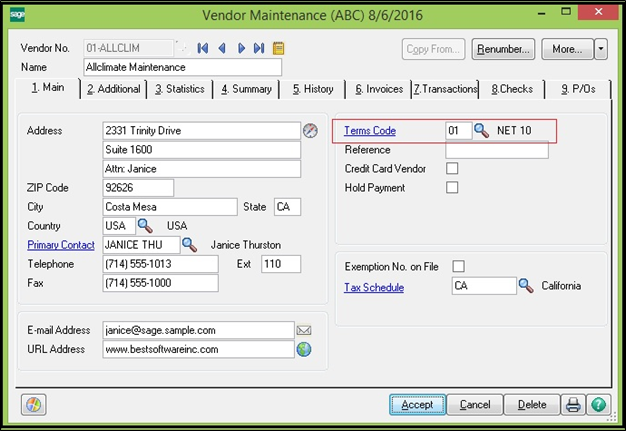Go to first vendor record arrow
Screen dimensions: 634x431
pos(203,49)
